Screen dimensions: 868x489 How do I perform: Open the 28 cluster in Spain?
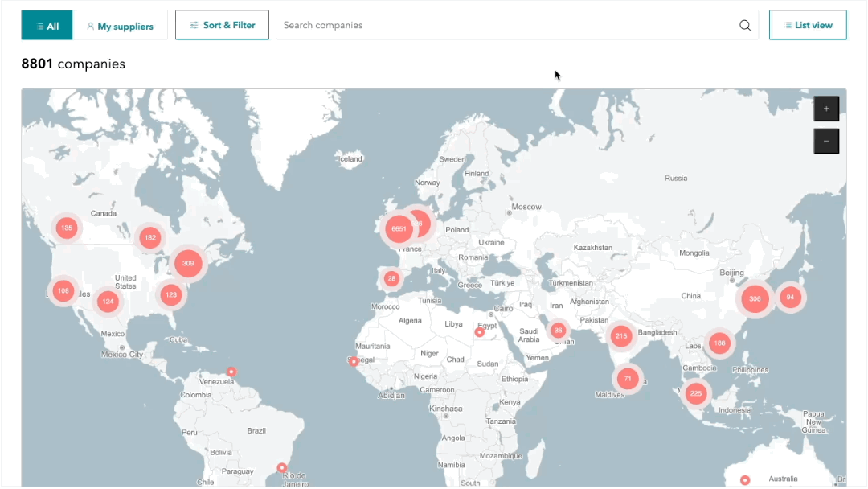click(392, 278)
